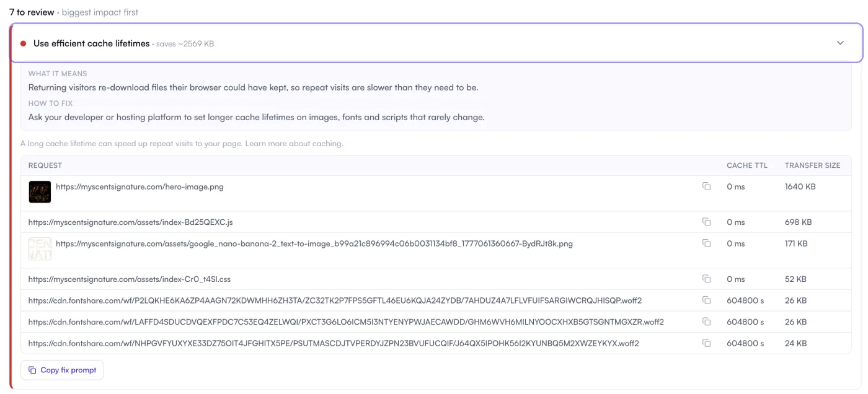Click the Use efficient cache lifetimes title
Screen dimensions: 868x394
[x=92, y=43]
